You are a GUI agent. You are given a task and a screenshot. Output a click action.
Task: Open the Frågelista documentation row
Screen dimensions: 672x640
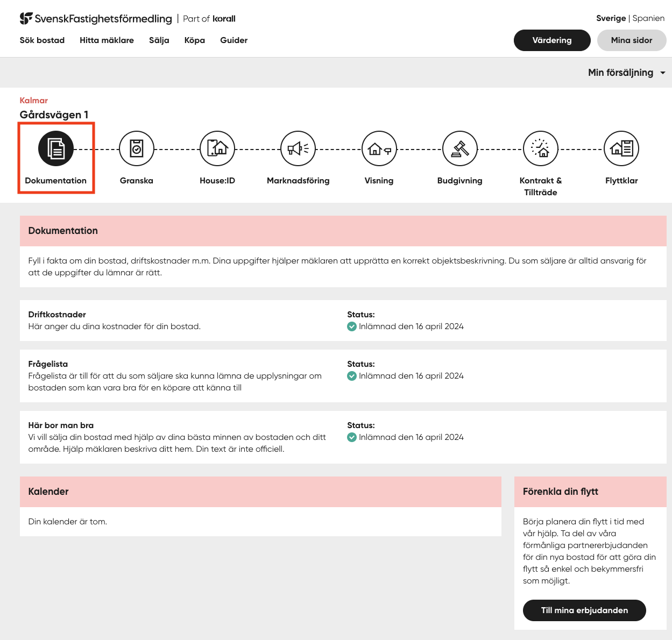[48, 364]
